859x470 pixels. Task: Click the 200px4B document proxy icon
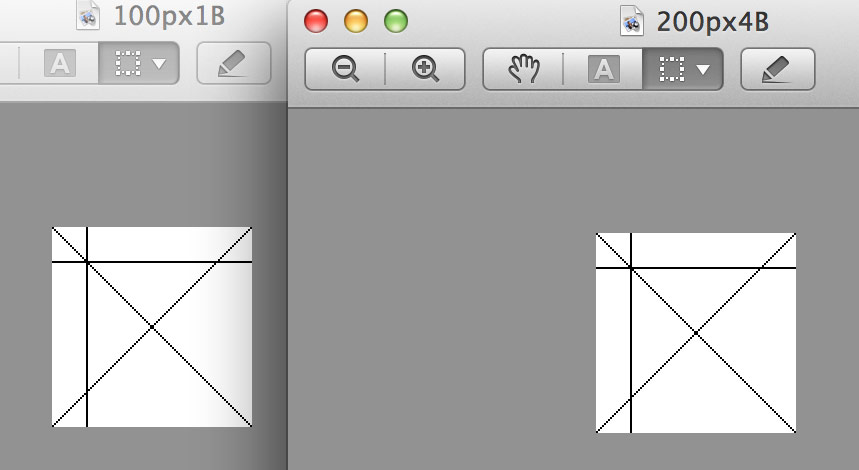click(x=632, y=22)
